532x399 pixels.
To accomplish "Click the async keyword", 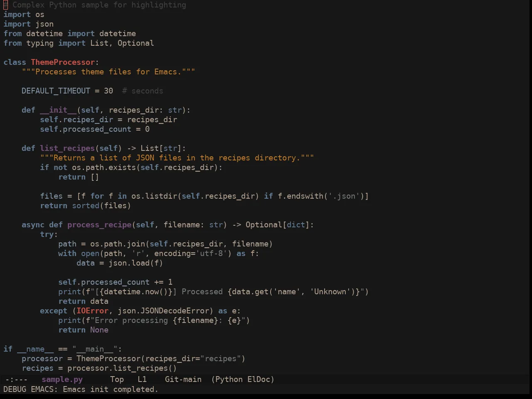I will (x=33, y=225).
